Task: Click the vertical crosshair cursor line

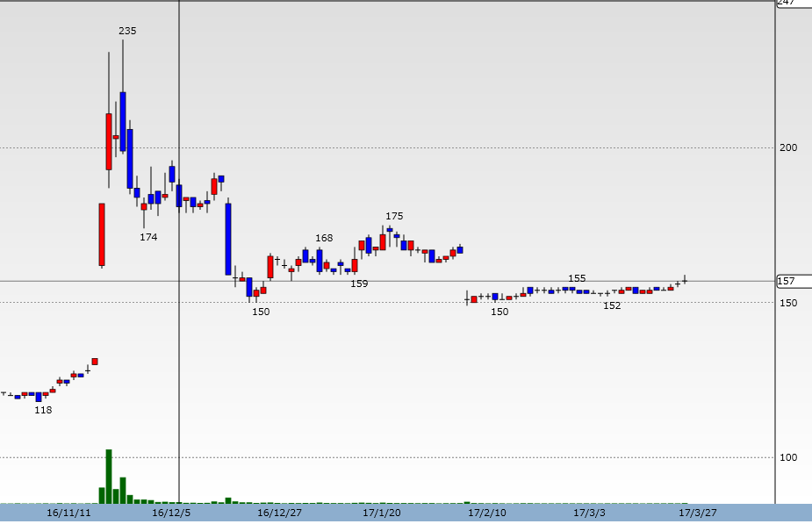Action: pyautogui.click(x=179, y=252)
